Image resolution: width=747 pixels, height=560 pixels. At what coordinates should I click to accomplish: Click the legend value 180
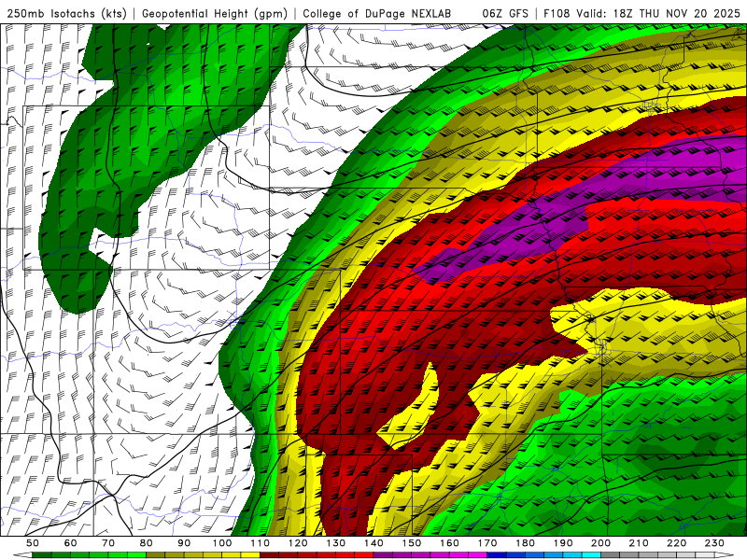click(x=525, y=543)
